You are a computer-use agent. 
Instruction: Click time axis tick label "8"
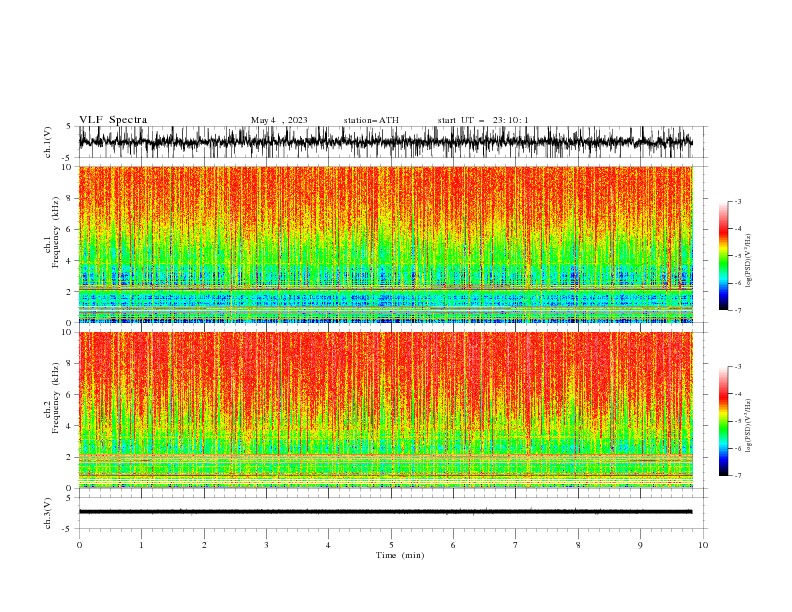pyautogui.click(x=578, y=545)
